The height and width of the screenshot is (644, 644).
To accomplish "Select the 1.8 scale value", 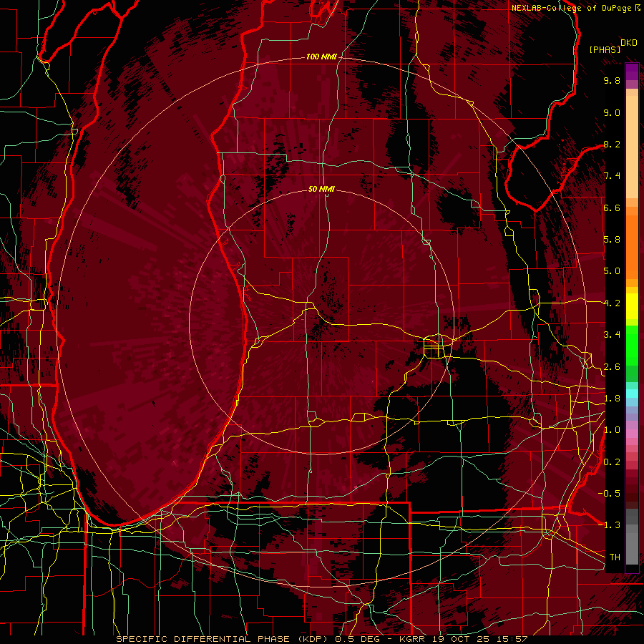I will click(x=612, y=399).
